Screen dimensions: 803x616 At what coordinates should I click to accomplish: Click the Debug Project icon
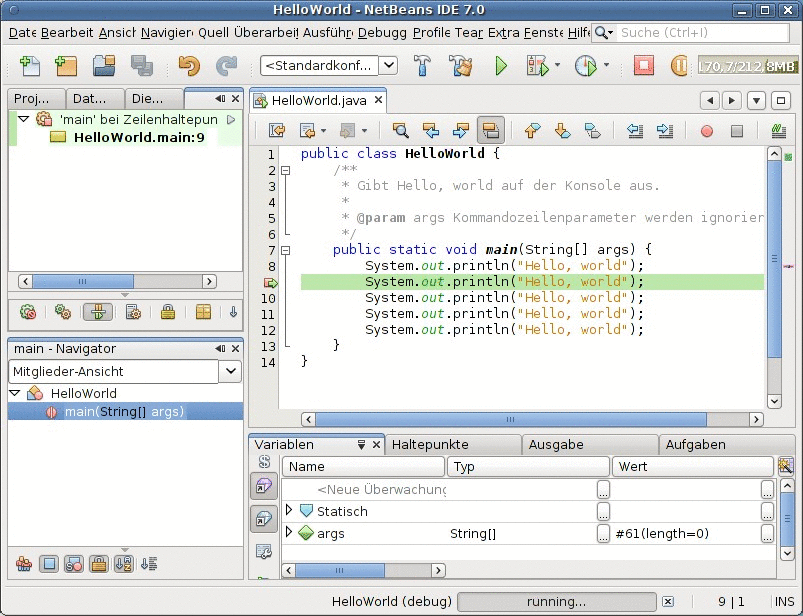537,66
